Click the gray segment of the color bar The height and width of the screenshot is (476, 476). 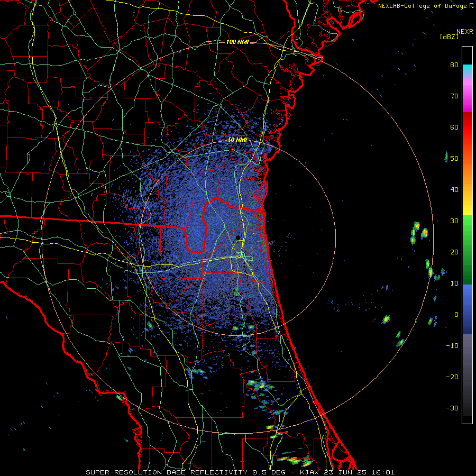click(x=467, y=375)
